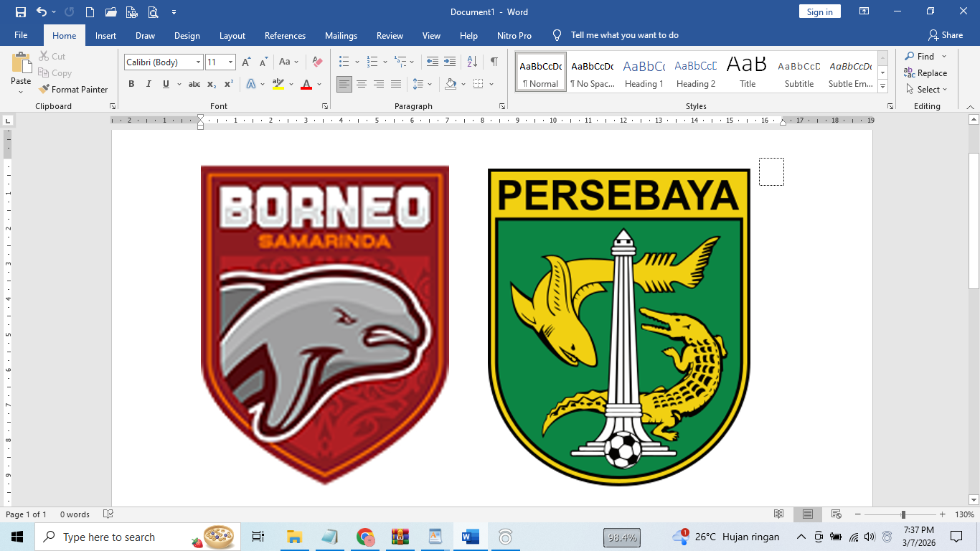The height and width of the screenshot is (551, 980).
Task: Open line spacing dropdown
Action: click(423, 84)
